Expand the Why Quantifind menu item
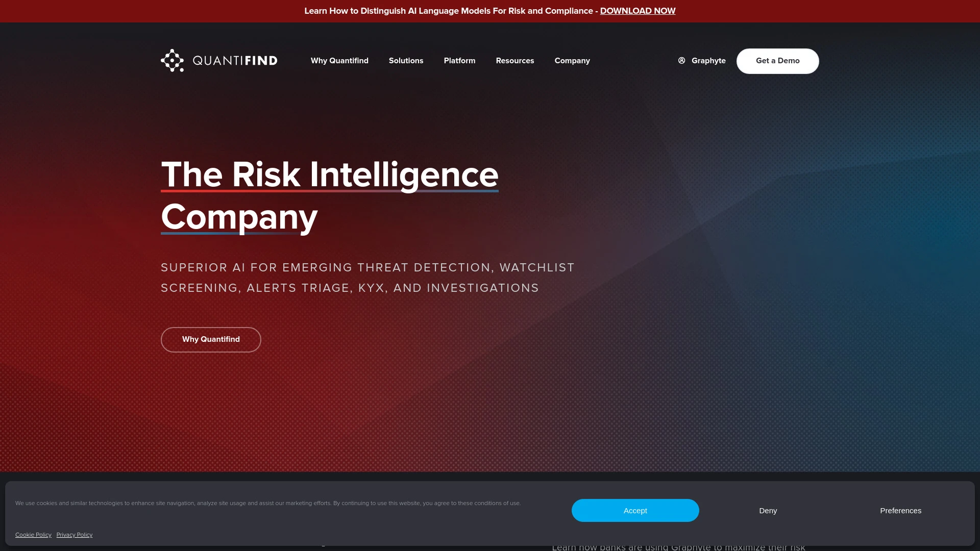 pos(339,61)
